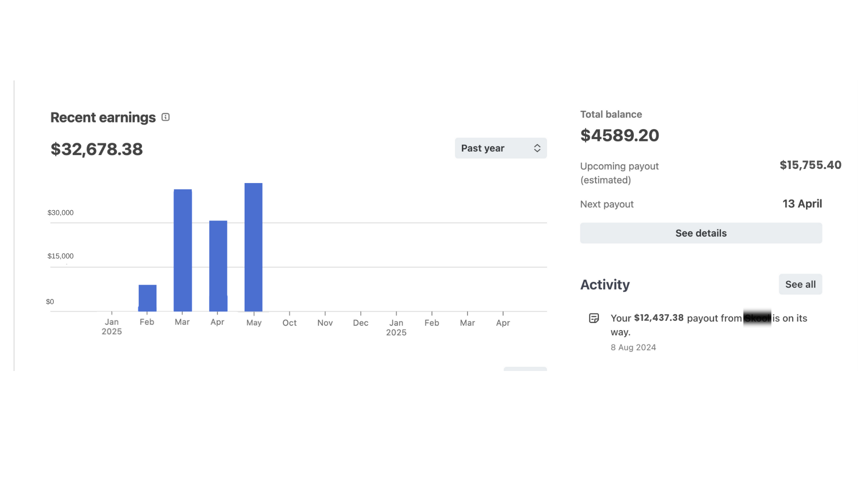
Task: Click the $4589.20 total balance figure
Action: coord(619,136)
